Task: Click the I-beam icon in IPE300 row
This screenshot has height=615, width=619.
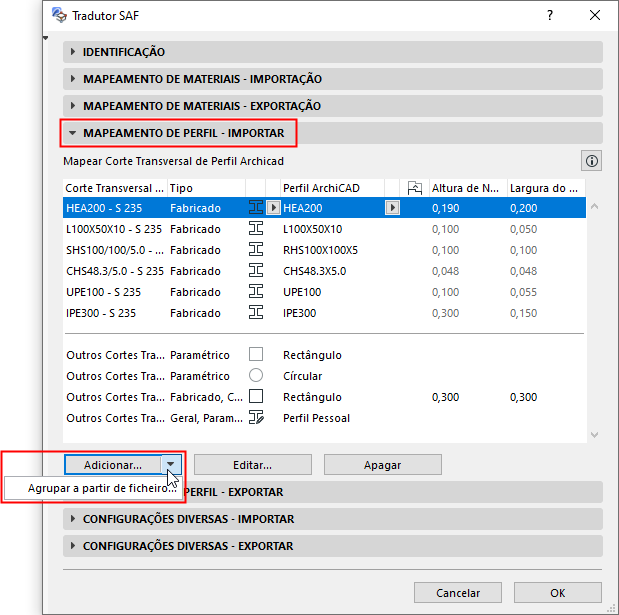Action: [x=256, y=312]
